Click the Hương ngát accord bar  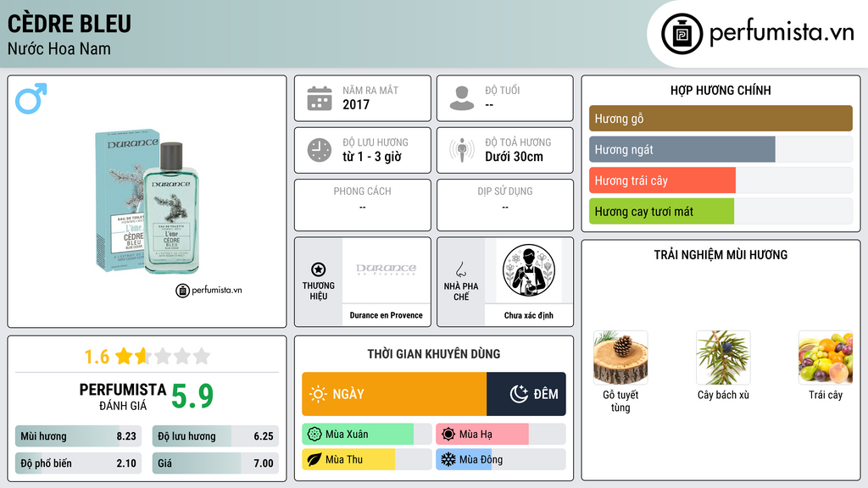click(x=721, y=149)
